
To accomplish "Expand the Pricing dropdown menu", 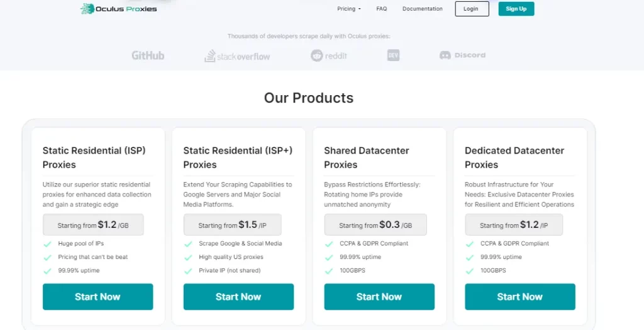I will [x=349, y=9].
